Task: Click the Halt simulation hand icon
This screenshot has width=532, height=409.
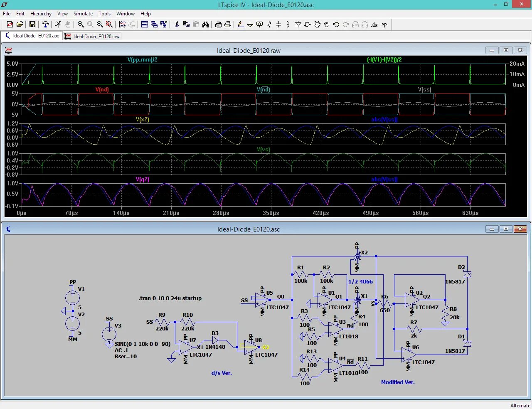Action: [x=68, y=25]
